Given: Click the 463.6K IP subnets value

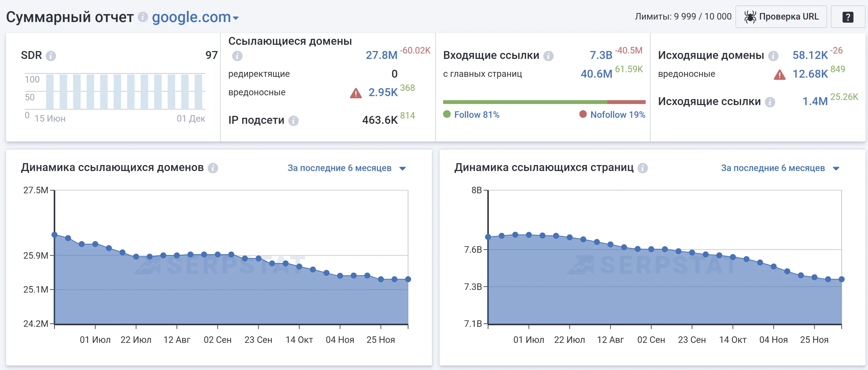Looking at the screenshot, I should [x=380, y=120].
